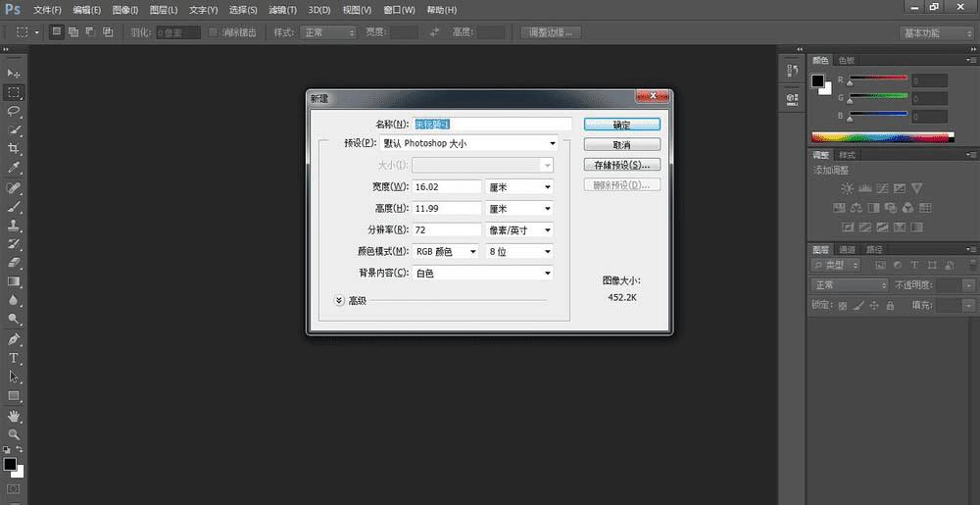Pick the Crop tool
Viewport: 980px width, 505px height.
14,149
